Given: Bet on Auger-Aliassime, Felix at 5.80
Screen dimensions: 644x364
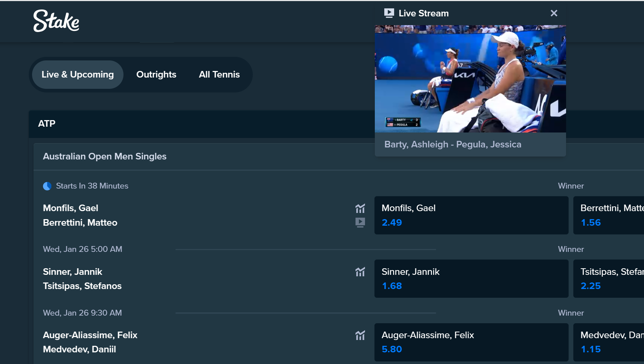Looking at the screenshot, I should tap(471, 342).
